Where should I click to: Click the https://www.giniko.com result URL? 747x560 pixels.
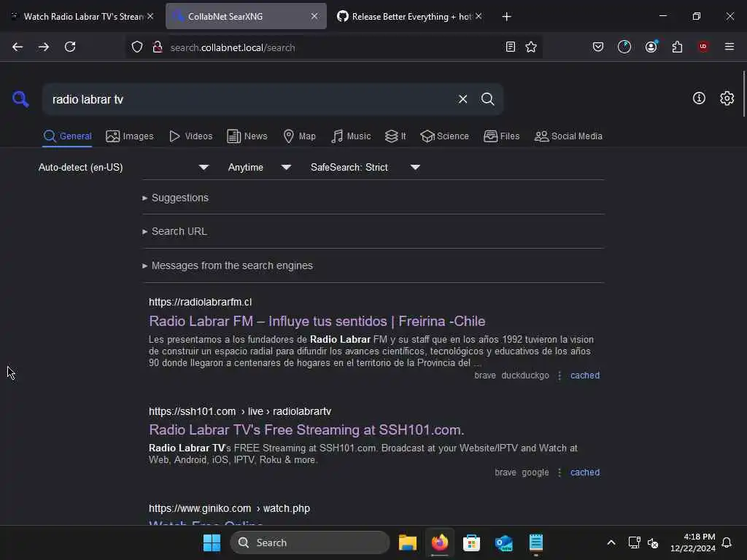(229, 508)
